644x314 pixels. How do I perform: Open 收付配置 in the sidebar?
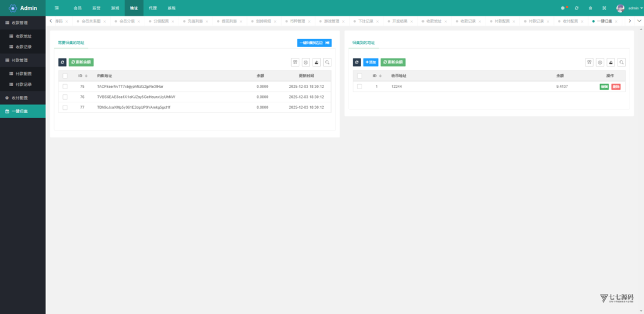[23, 98]
